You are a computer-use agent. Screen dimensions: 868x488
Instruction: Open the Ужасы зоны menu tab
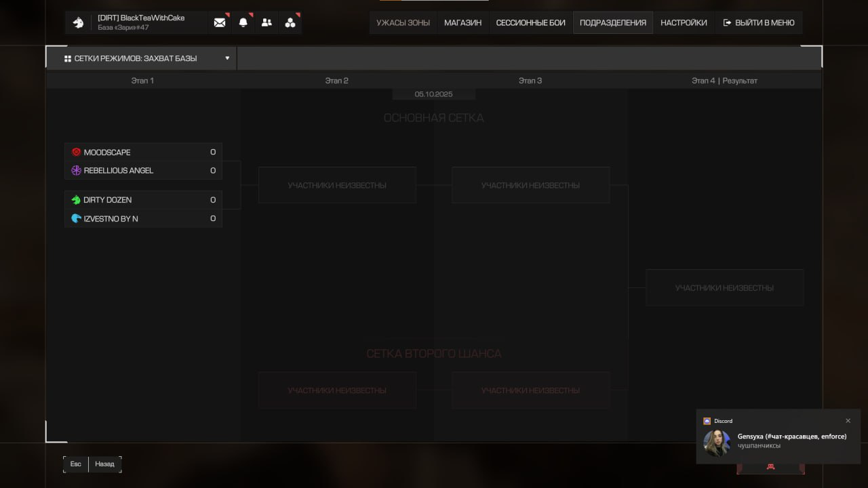coord(403,22)
